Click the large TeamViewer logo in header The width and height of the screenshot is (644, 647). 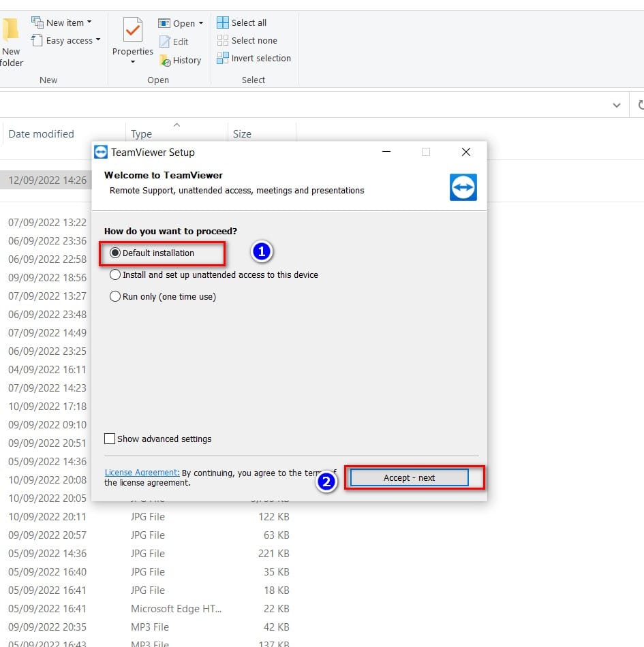[x=463, y=187]
